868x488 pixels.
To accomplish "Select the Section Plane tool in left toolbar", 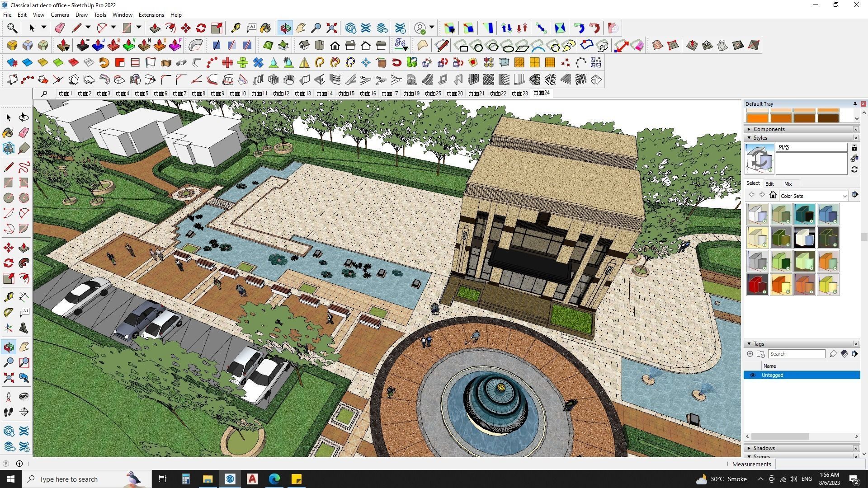I will [x=24, y=412].
